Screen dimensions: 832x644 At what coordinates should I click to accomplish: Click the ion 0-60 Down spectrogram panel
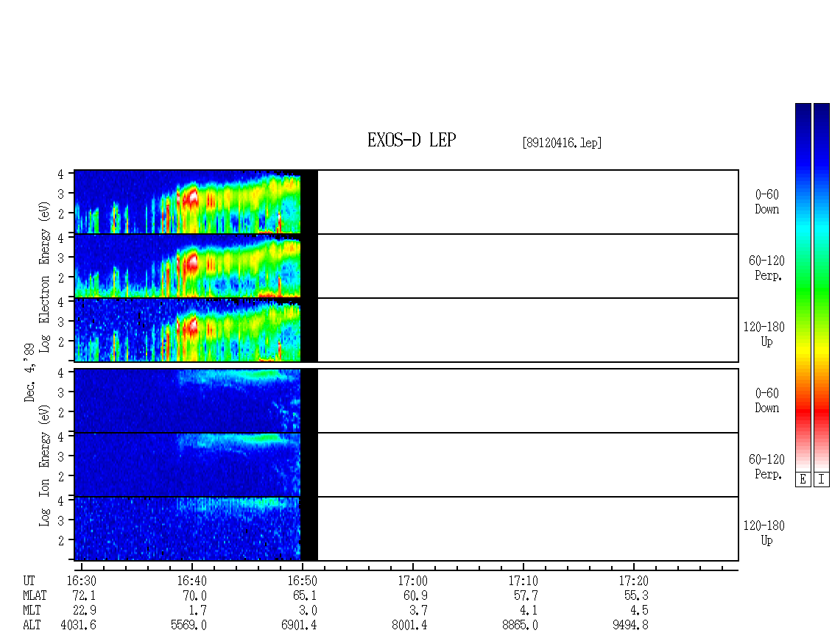click(406, 400)
